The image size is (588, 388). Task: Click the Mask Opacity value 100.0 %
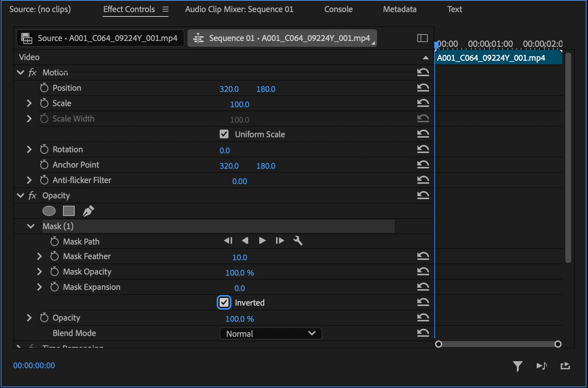pos(239,273)
